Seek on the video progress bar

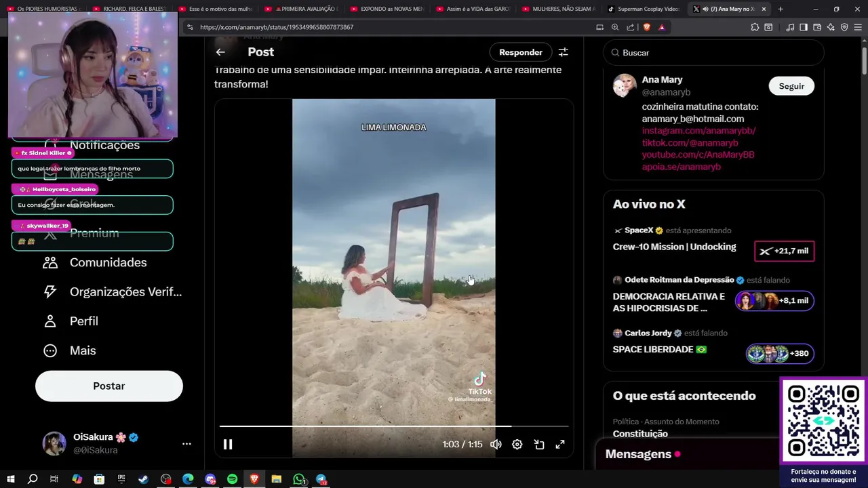click(x=394, y=426)
